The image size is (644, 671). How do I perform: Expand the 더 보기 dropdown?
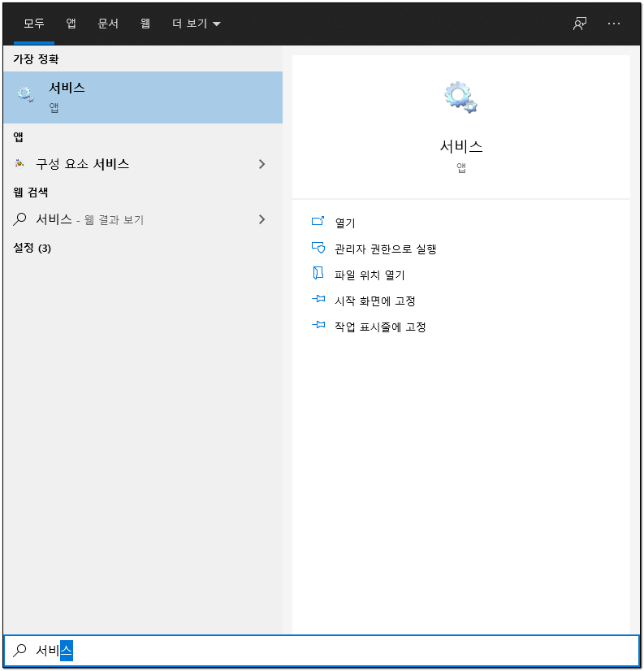coord(197,24)
